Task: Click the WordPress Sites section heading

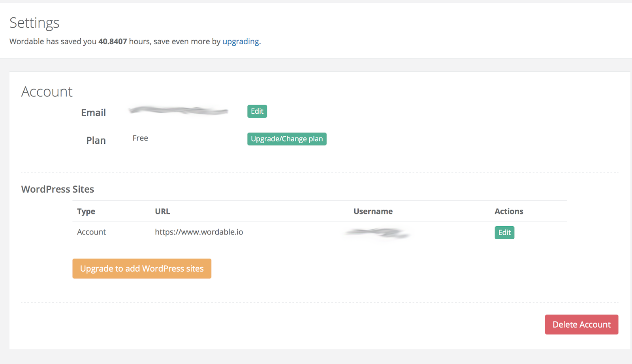Action: pos(58,190)
